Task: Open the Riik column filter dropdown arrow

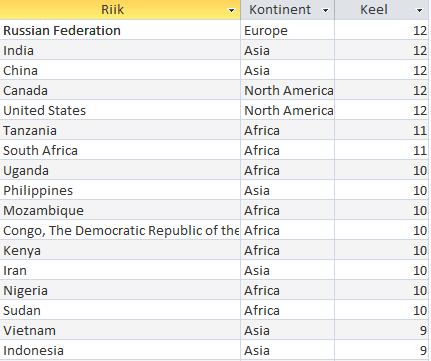Action: click(231, 10)
